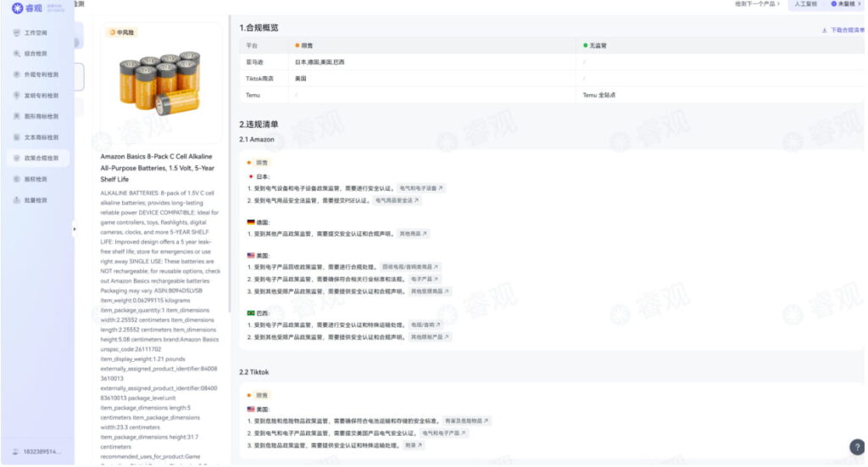Click the Temu 全站点 table cell
Screen dimensions: 868x467
click(x=599, y=95)
